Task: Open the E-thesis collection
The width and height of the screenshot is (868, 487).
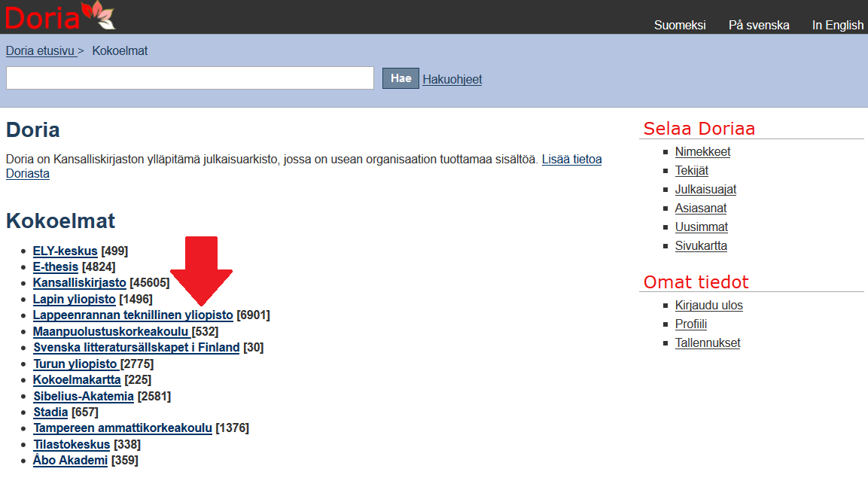Action: (56, 266)
